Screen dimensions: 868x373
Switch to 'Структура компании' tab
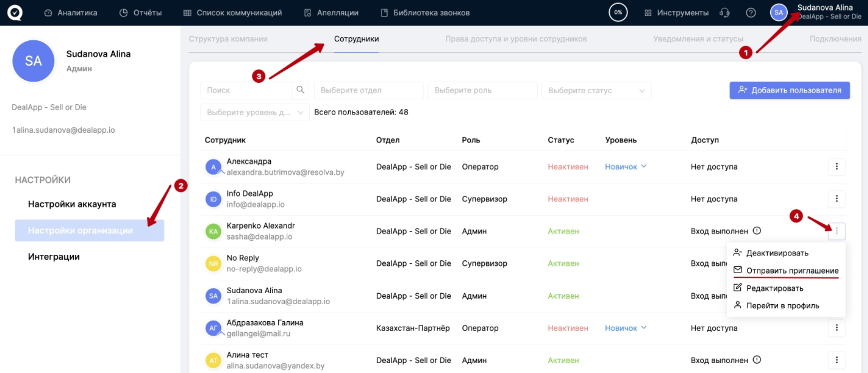[x=228, y=39]
